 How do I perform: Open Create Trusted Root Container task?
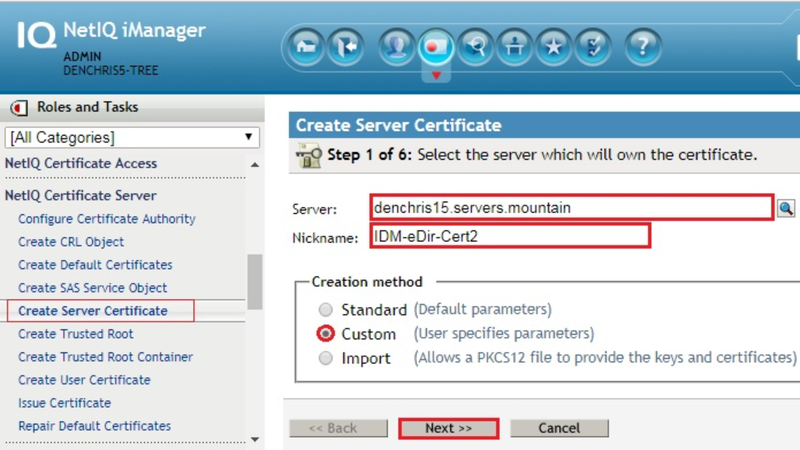(x=106, y=357)
